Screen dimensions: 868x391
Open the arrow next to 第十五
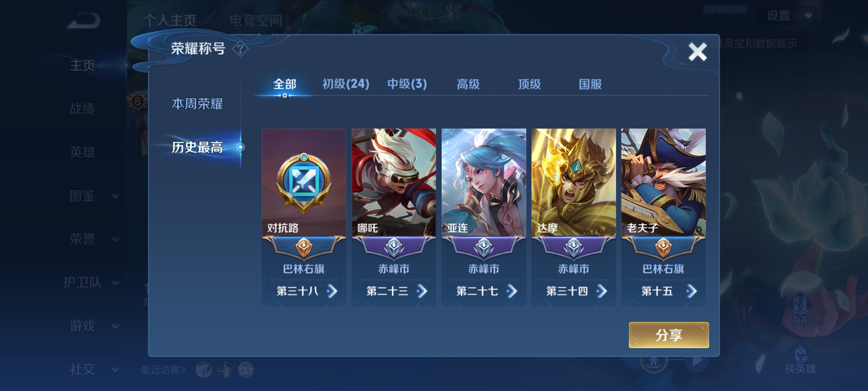click(x=691, y=291)
